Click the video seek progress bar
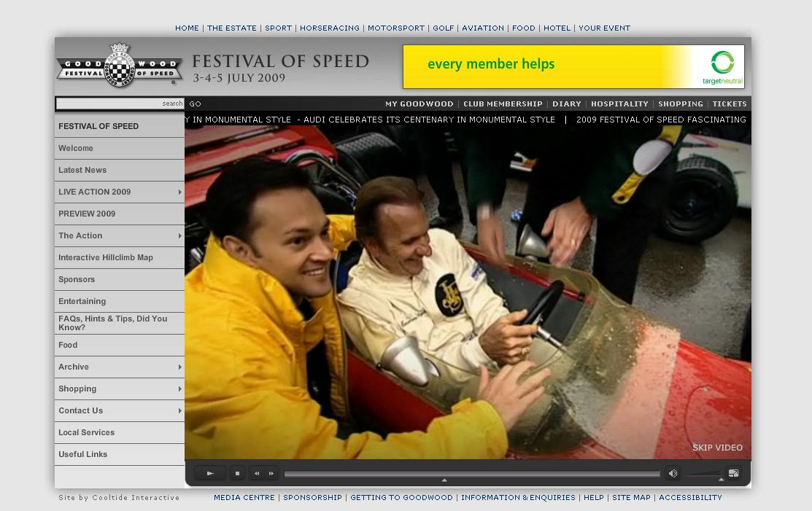The image size is (812, 511). 471,474
